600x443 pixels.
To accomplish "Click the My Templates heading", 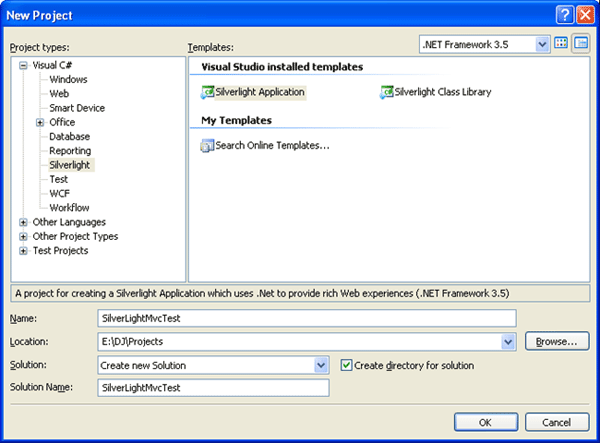I will point(236,121).
